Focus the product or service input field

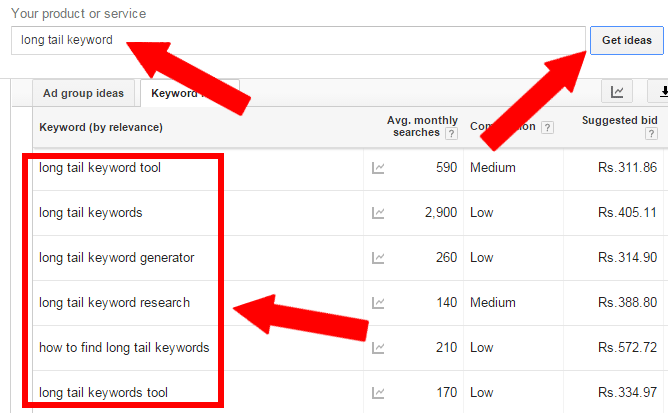coord(298,40)
